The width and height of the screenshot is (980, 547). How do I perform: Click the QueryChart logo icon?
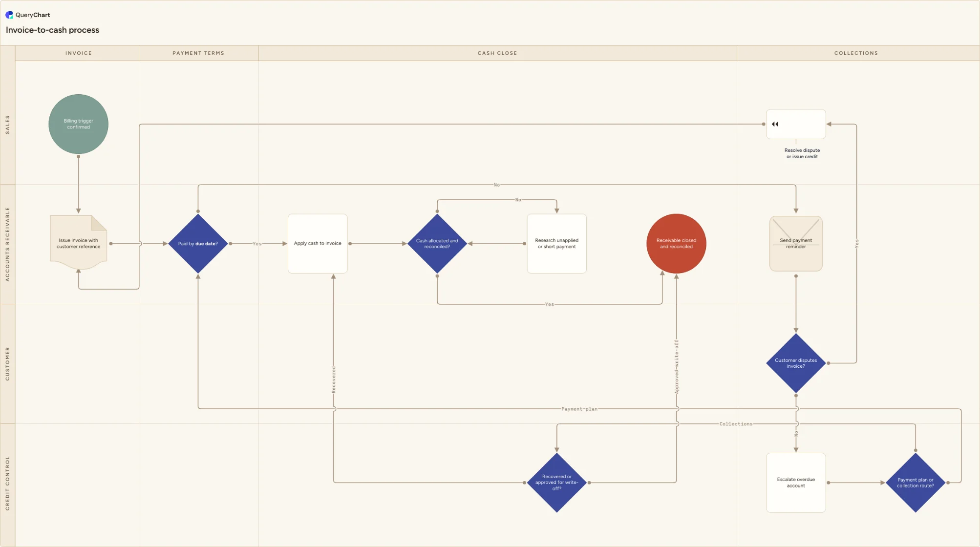click(x=9, y=15)
